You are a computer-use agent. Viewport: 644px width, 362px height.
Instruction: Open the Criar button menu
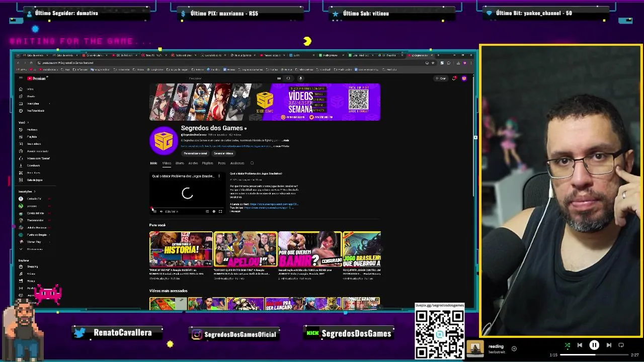click(x=441, y=78)
